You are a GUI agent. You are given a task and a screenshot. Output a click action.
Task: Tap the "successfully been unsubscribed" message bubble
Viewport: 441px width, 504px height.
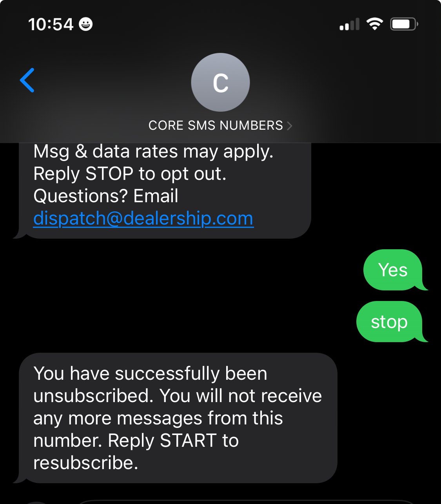click(178, 418)
